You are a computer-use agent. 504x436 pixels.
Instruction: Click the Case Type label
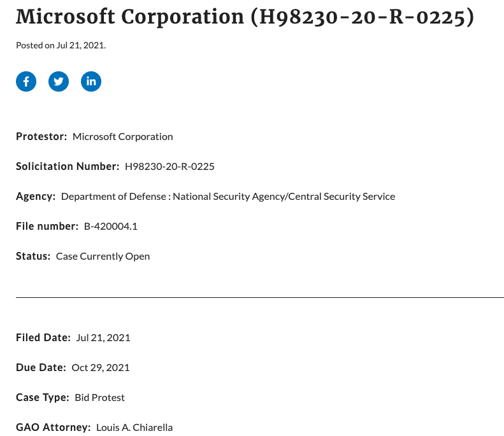tap(43, 397)
